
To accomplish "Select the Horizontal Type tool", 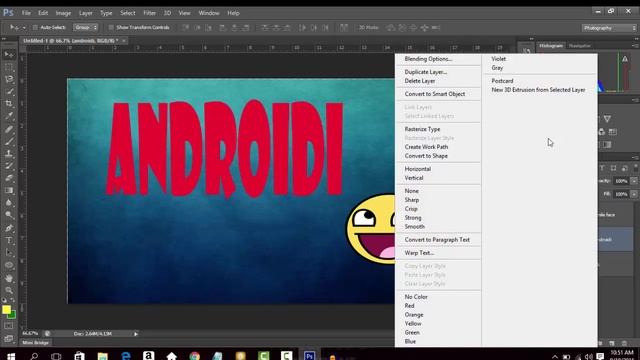I will tap(9, 240).
